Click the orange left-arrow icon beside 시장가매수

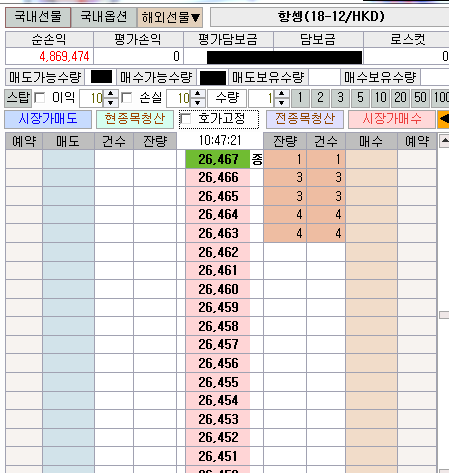click(x=444, y=119)
